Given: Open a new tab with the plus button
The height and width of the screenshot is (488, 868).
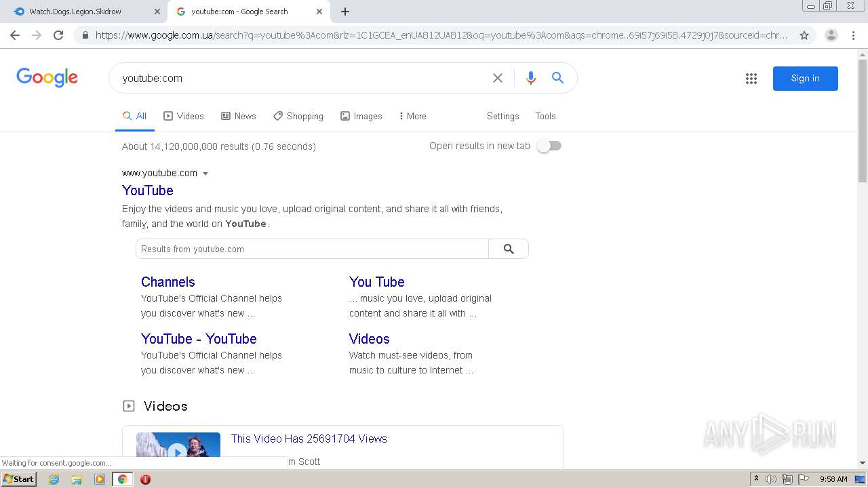Looking at the screenshot, I should (x=345, y=12).
